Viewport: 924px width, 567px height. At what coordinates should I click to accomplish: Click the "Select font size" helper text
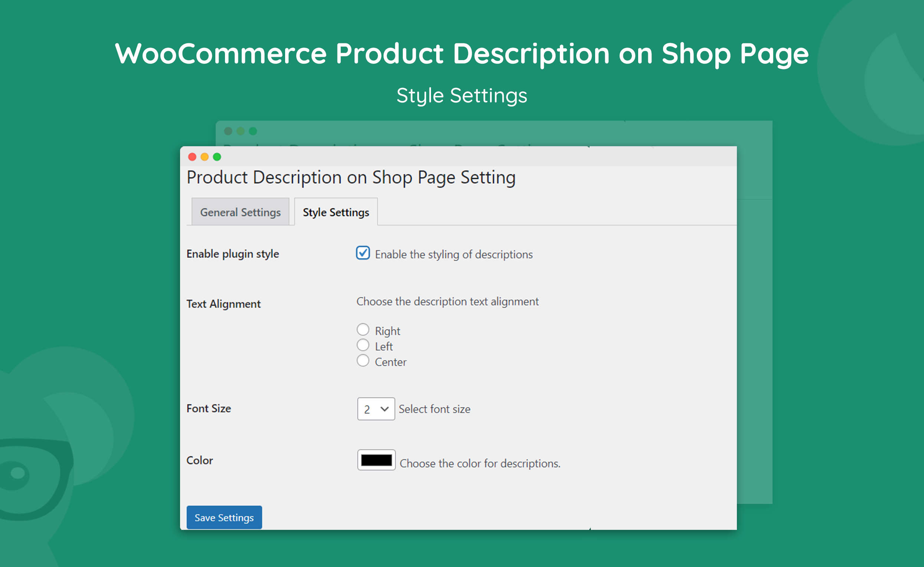pyautogui.click(x=434, y=409)
